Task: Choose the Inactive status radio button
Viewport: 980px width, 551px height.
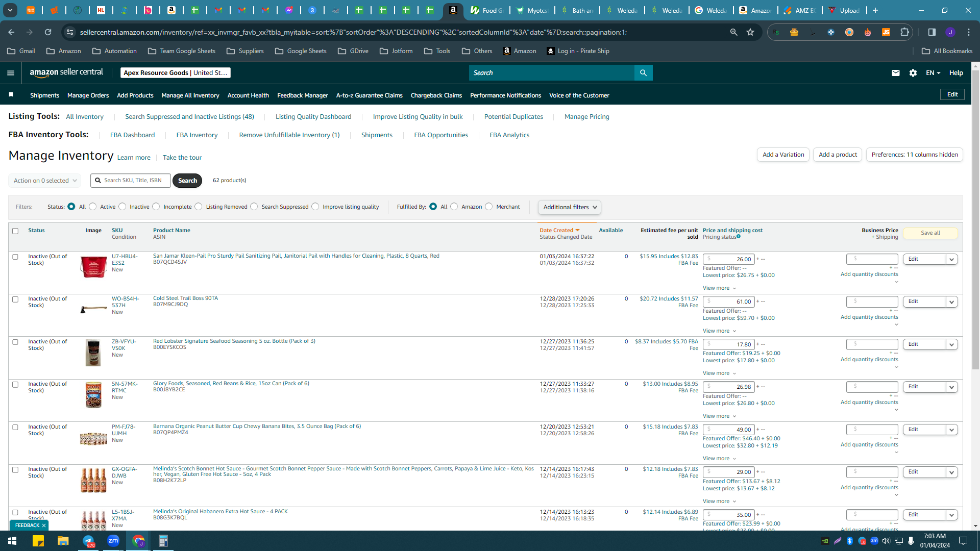Action: 122,207
